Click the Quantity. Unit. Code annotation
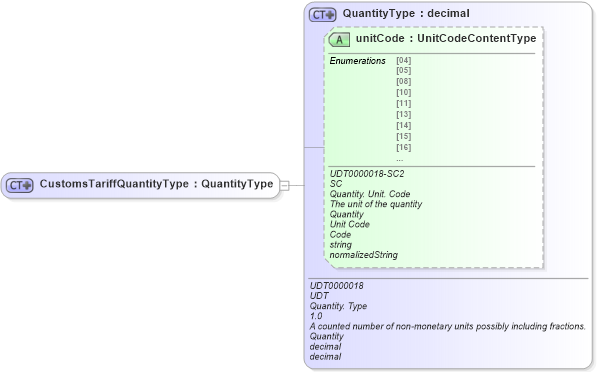Screen dimensions: 597x372 370,194
